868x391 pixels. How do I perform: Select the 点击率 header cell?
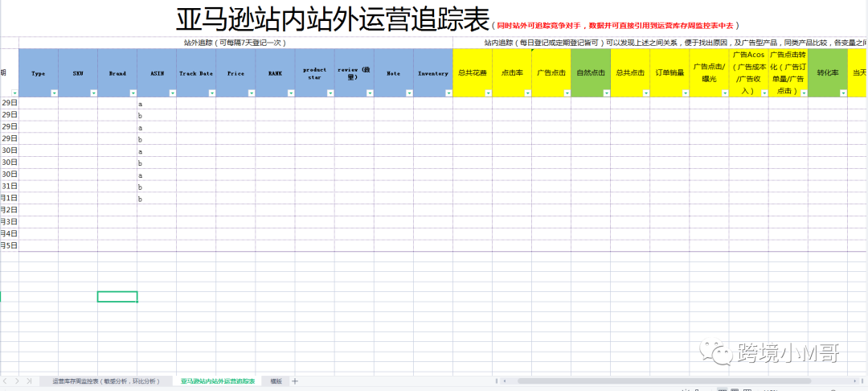click(x=512, y=73)
